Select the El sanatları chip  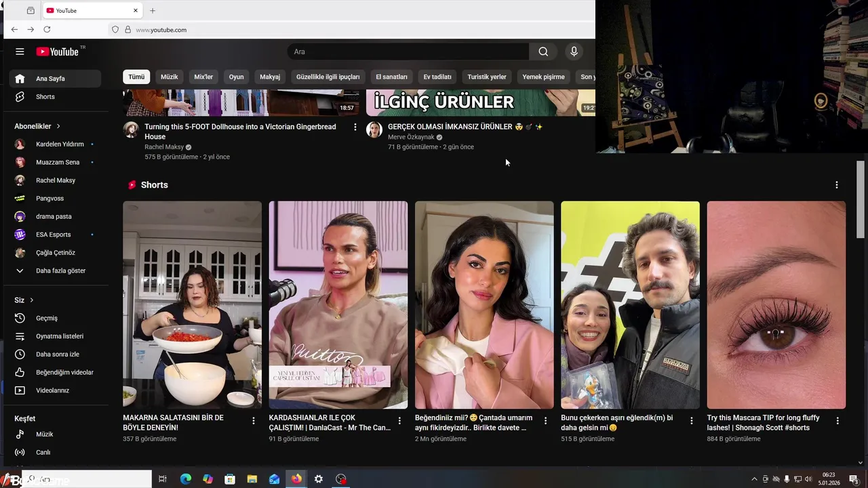pyautogui.click(x=391, y=77)
